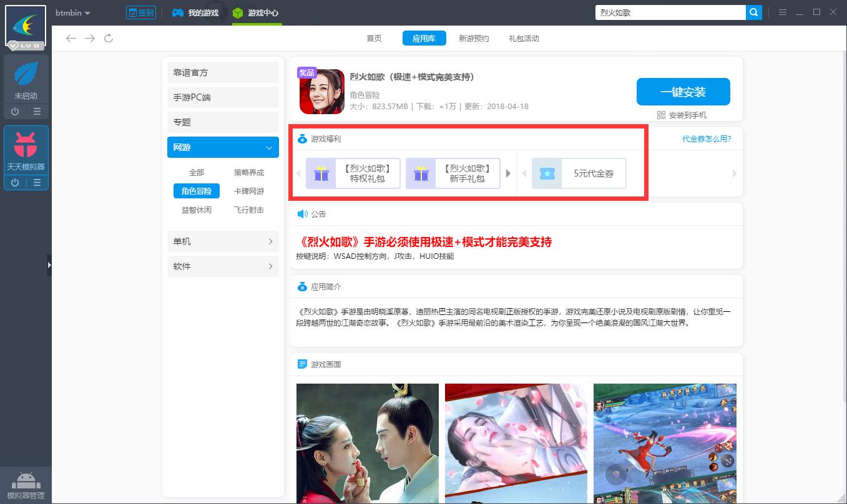The height and width of the screenshot is (504, 847).
Task: Click the user avatar fish icon
Action: point(26,27)
